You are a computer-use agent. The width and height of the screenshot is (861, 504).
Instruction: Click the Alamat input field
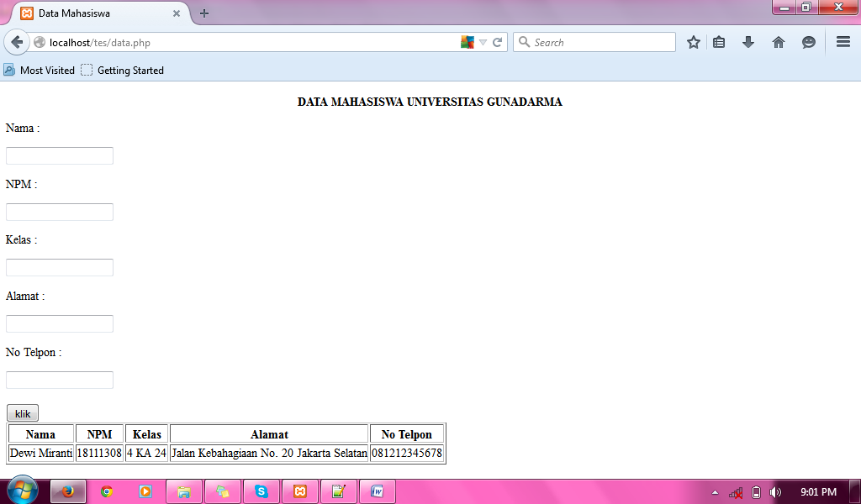pos(60,323)
